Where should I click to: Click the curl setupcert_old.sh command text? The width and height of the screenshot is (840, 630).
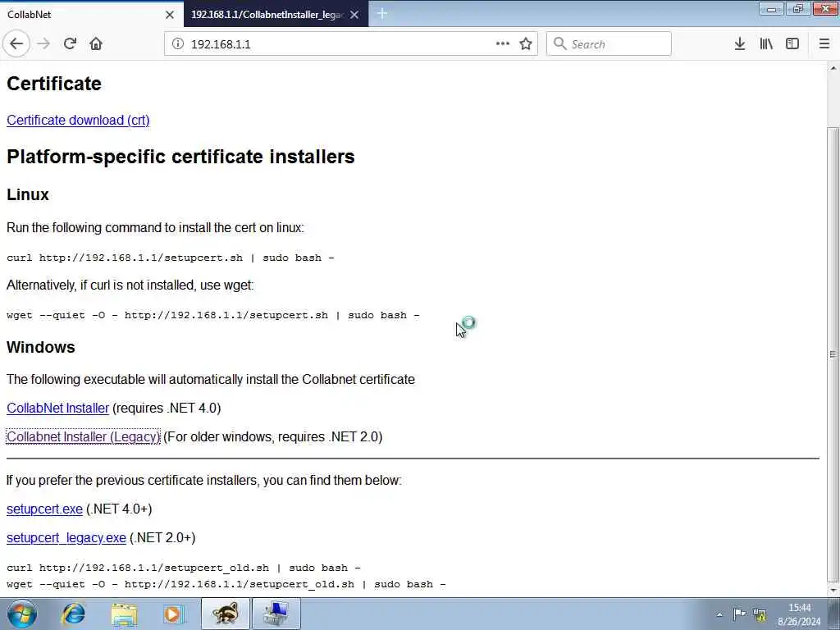click(x=184, y=568)
